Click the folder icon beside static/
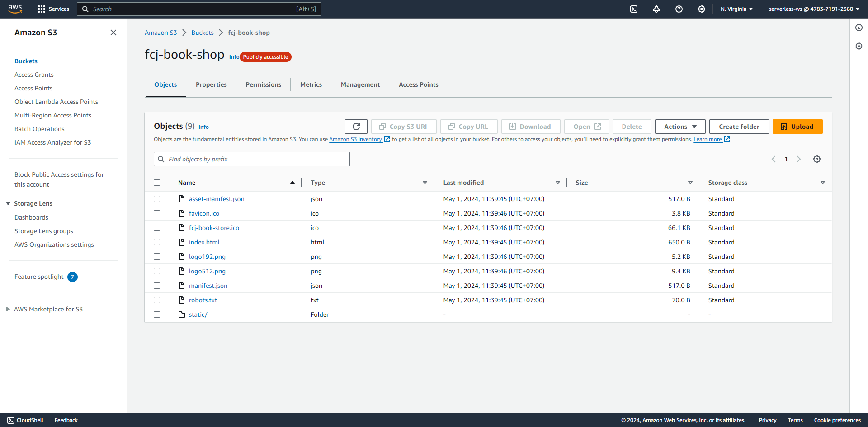 (182, 314)
